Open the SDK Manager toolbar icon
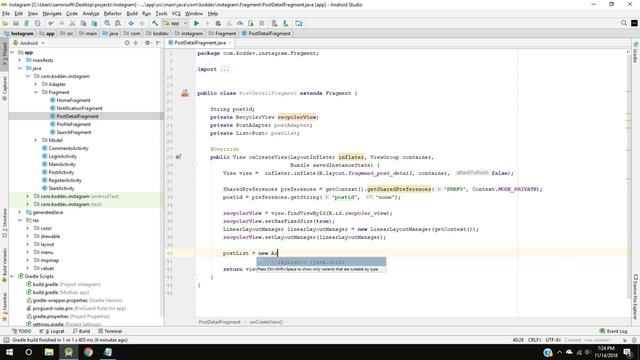The width and height of the screenshot is (640, 360). 285,23
